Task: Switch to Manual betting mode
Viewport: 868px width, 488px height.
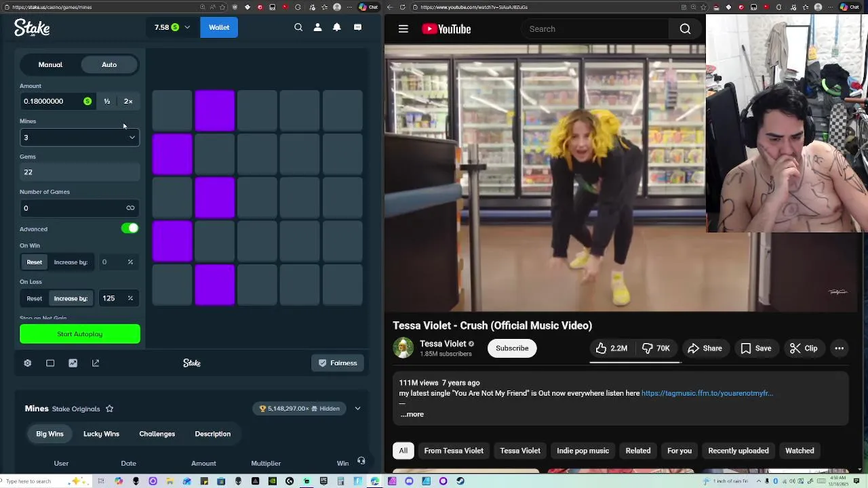Action: pyautogui.click(x=50, y=64)
